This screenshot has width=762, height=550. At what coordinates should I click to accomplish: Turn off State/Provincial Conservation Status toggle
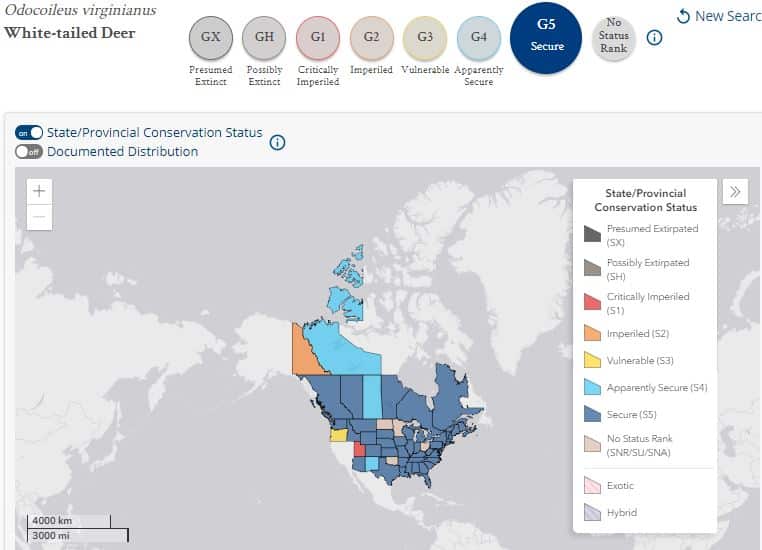(x=29, y=132)
